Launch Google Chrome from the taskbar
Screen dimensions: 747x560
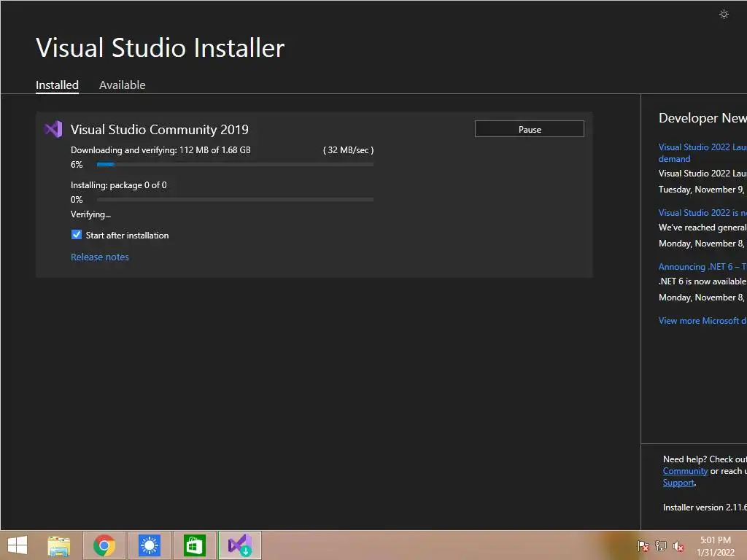(x=104, y=545)
